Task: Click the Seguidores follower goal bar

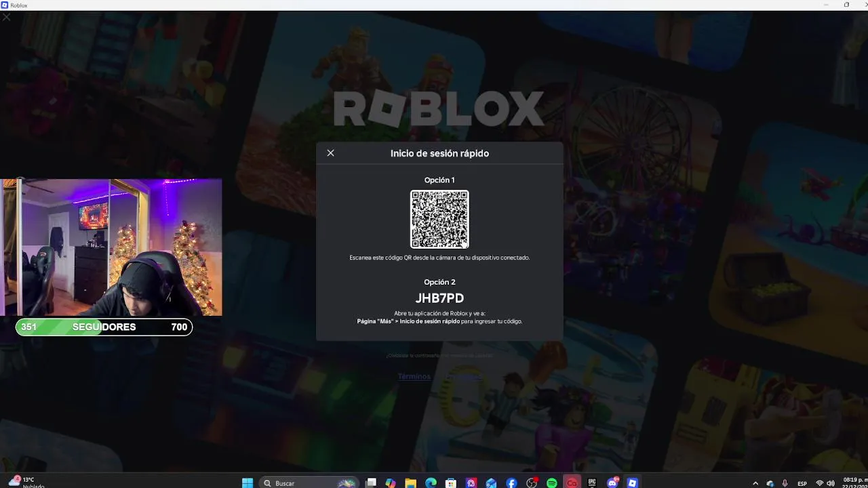Action: (104, 327)
